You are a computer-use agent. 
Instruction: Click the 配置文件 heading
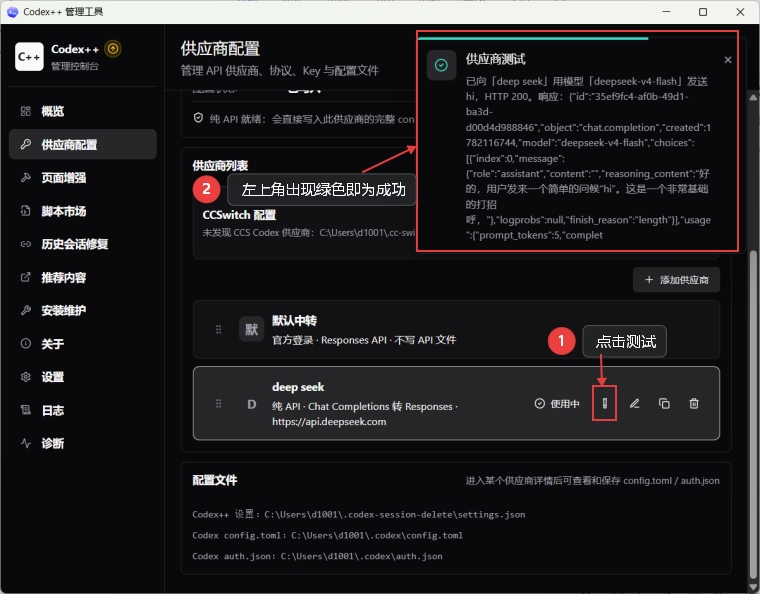tap(215, 480)
